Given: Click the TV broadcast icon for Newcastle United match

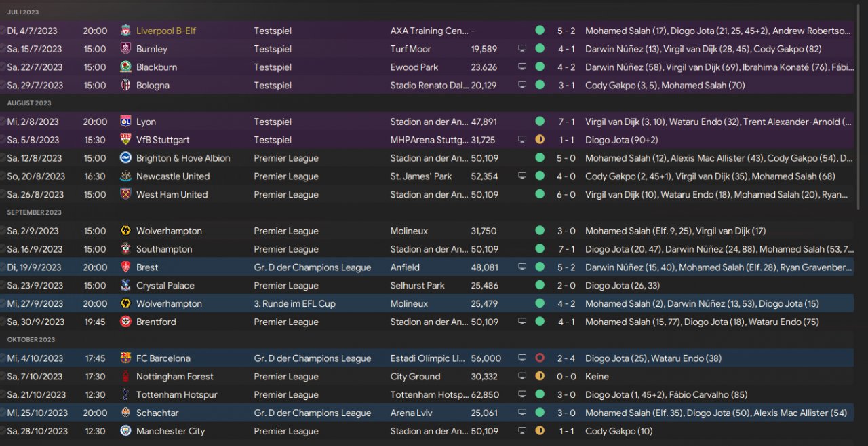Looking at the screenshot, I should tap(522, 176).
